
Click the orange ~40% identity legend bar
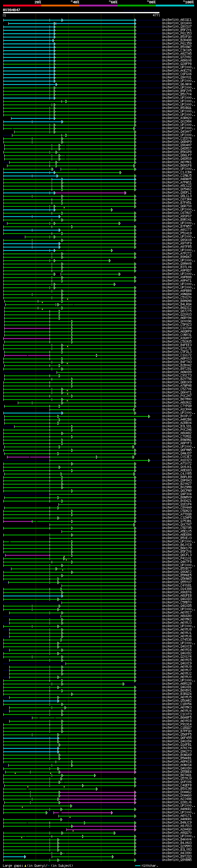(x=60, y=6)
